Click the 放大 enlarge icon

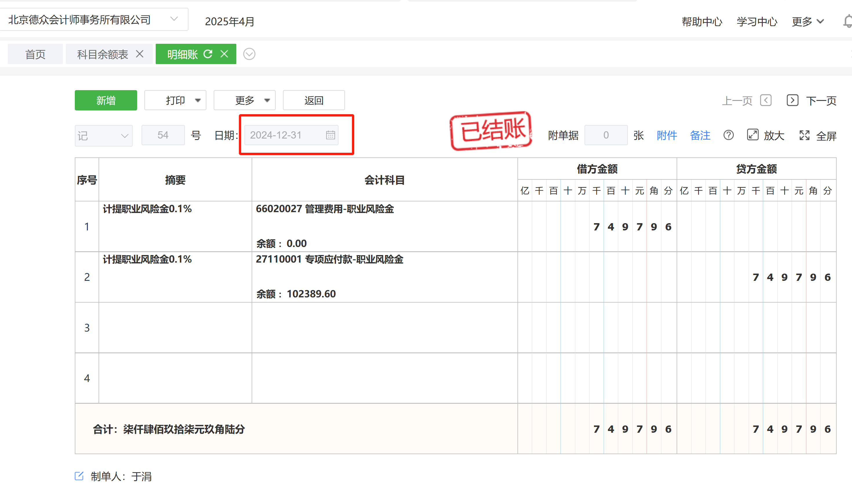753,135
